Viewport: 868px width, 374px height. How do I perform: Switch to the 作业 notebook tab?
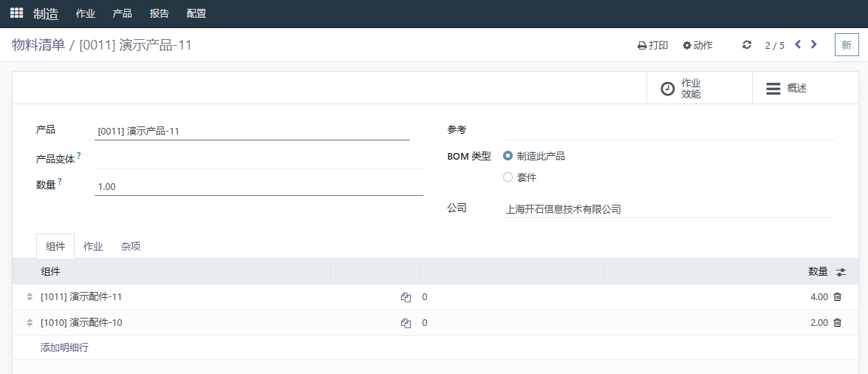[93, 247]
